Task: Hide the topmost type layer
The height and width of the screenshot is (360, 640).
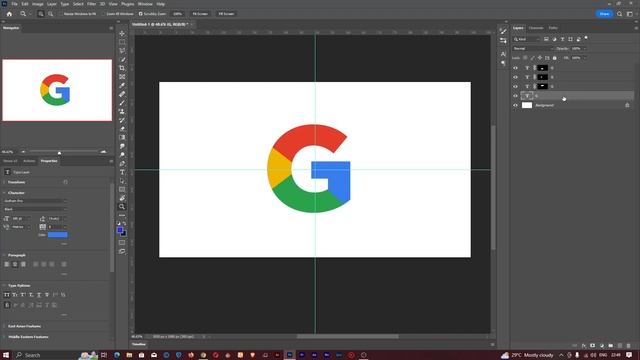Action: click(x=516, y=68)
